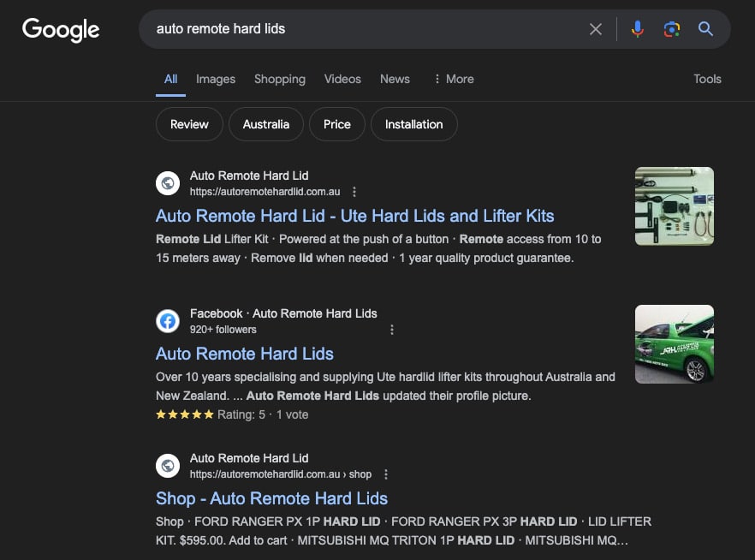Click 'Facebook · Auto Remote Hard Lids' source name

coord(283,313)
